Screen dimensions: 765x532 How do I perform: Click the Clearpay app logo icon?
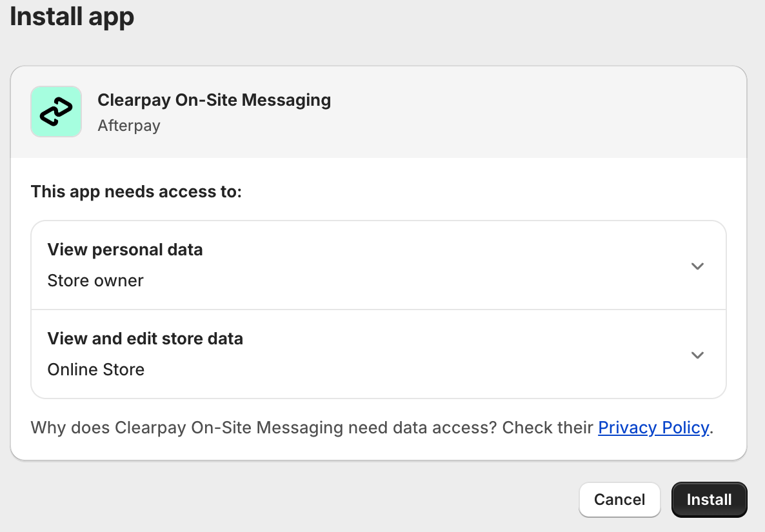coord(56,112)
